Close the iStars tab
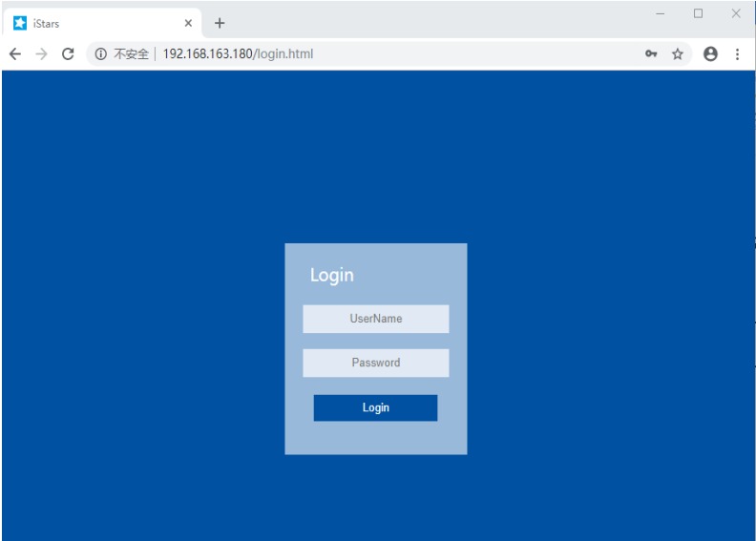The width and height of the screenshot is (756, 541). point(188,23)
